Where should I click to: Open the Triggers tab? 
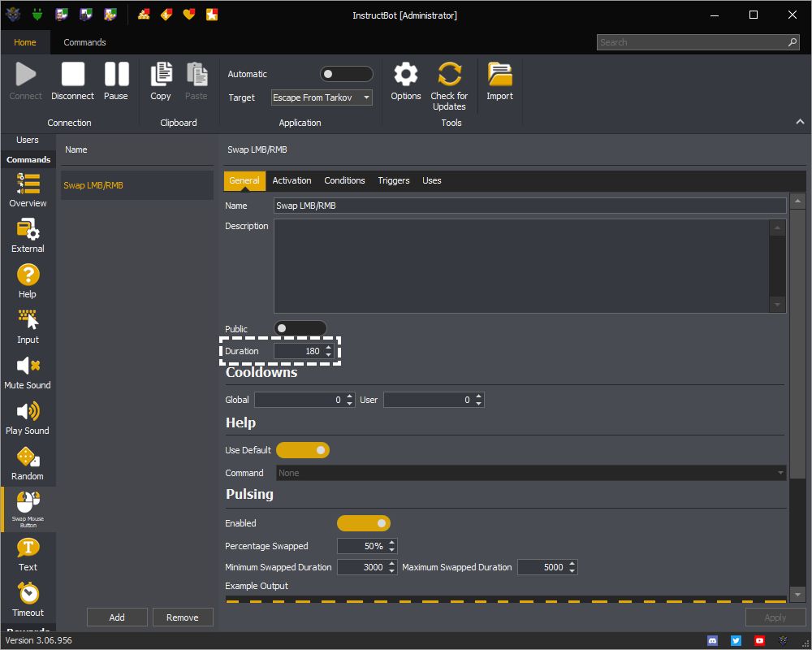click(394, 180)
